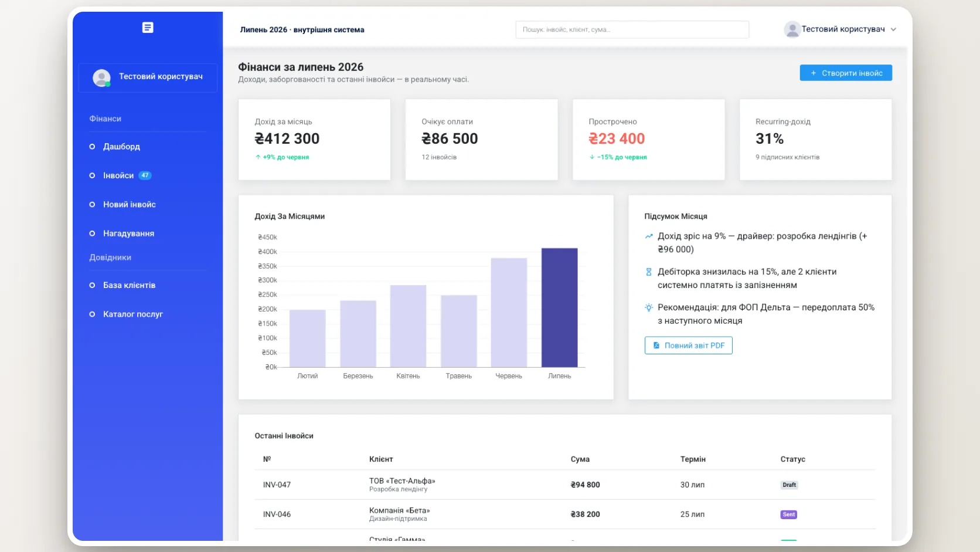Click text 12 інвойсів

click(439, 157)
